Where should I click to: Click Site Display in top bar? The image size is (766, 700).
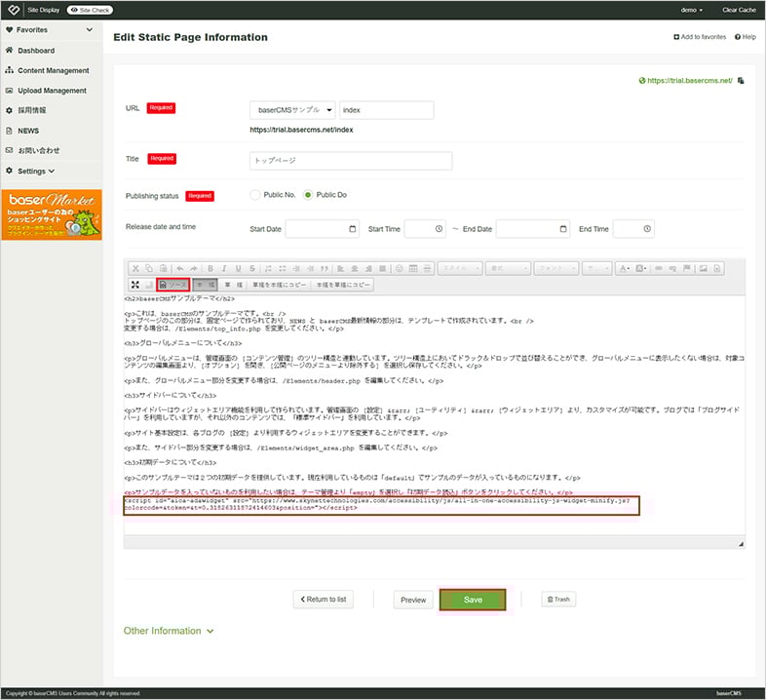44,10
